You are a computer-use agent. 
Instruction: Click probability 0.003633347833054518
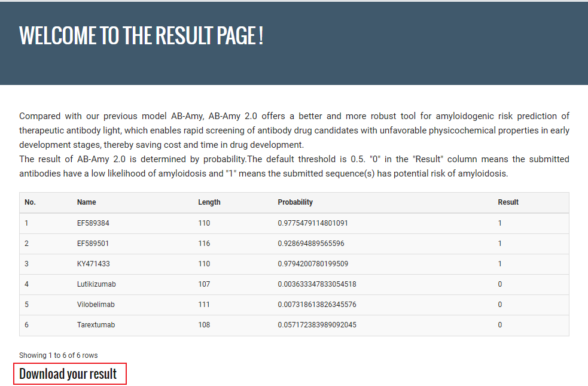coord(317,284)
